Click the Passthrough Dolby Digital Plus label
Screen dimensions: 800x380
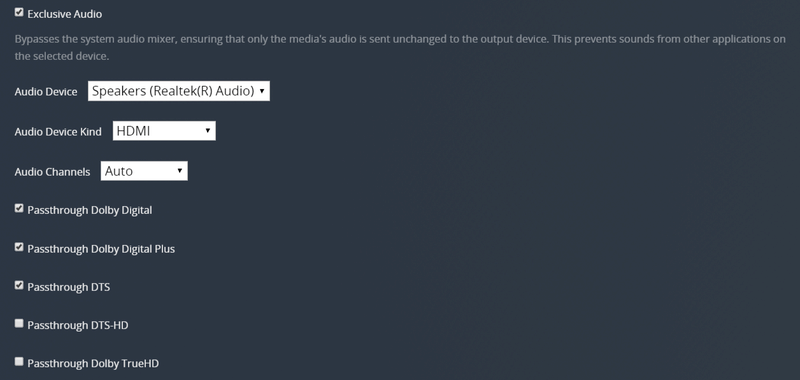pyautogui.click(x=101, y=249)
